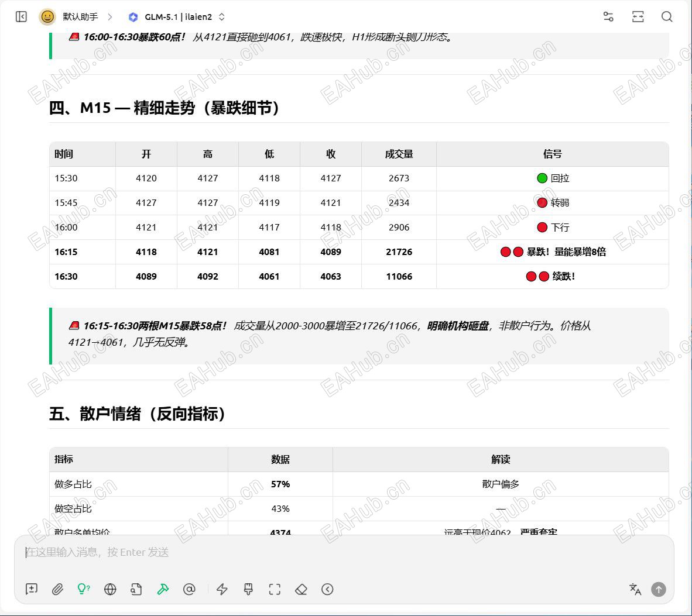The image size is (692, 616).
Task: Toggle the thinking lightbulb option
Action: [x=83, y=589]
